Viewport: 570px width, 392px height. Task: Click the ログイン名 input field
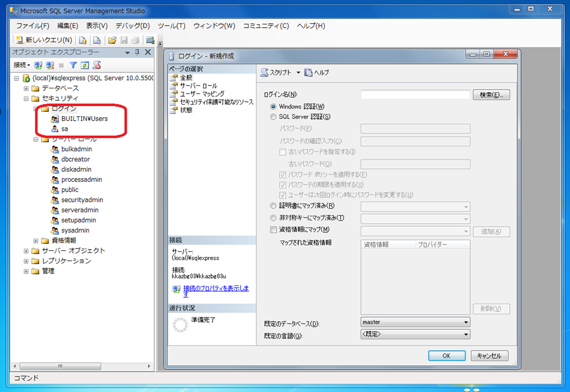415,95
